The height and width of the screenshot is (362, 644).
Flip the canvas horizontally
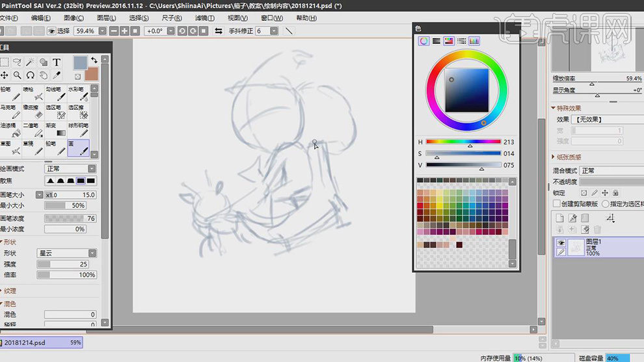[x=219, y=31]
